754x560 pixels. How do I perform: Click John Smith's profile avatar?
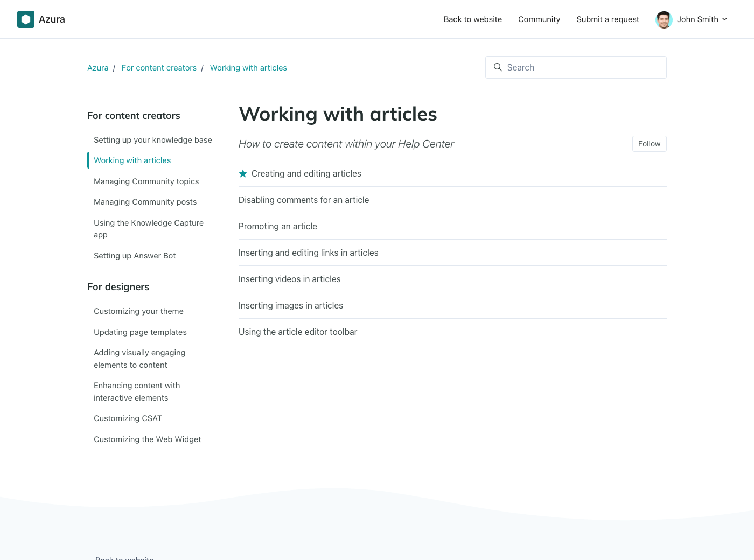tap(664, 19)
